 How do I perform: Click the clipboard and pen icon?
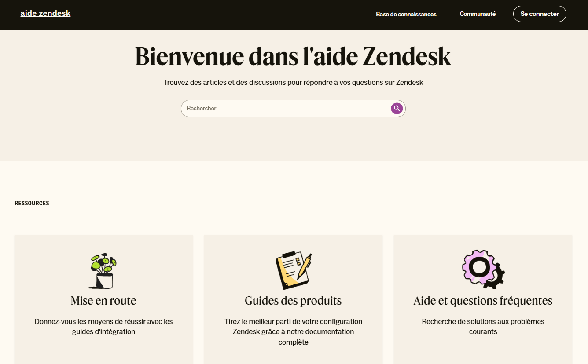tap(293, 271)
